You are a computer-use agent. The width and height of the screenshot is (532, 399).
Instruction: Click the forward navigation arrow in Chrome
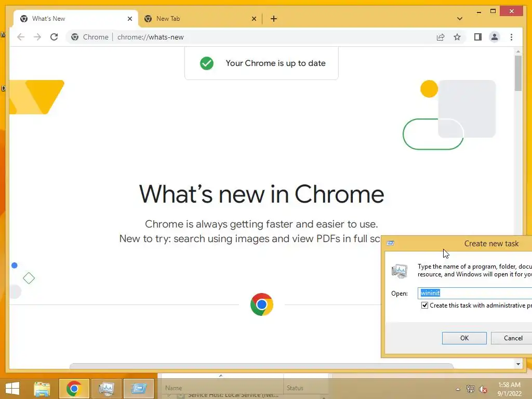coord(37,37)
